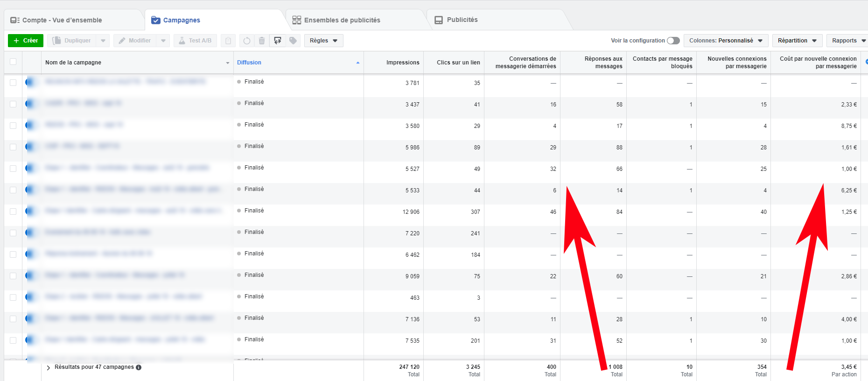Screen dimensions: 868x381
Task: Click the import/export arrows icon
Action: tap(278, 41)
